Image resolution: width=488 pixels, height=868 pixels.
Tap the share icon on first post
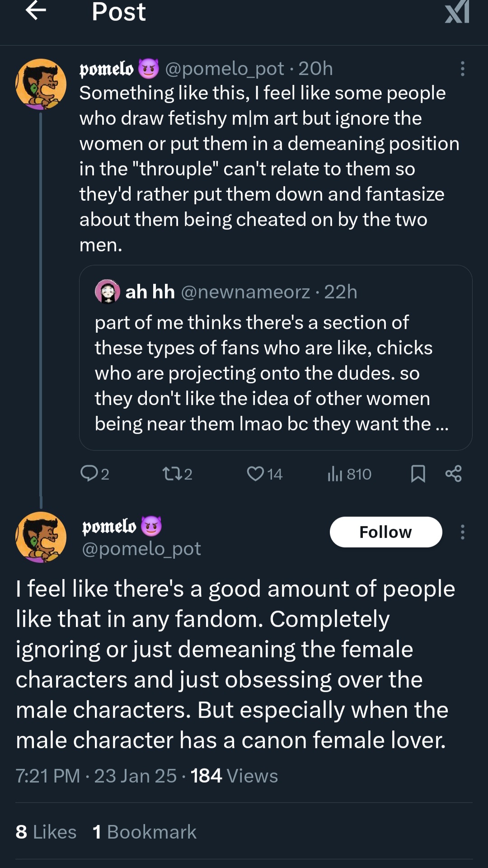click(453, 473)
